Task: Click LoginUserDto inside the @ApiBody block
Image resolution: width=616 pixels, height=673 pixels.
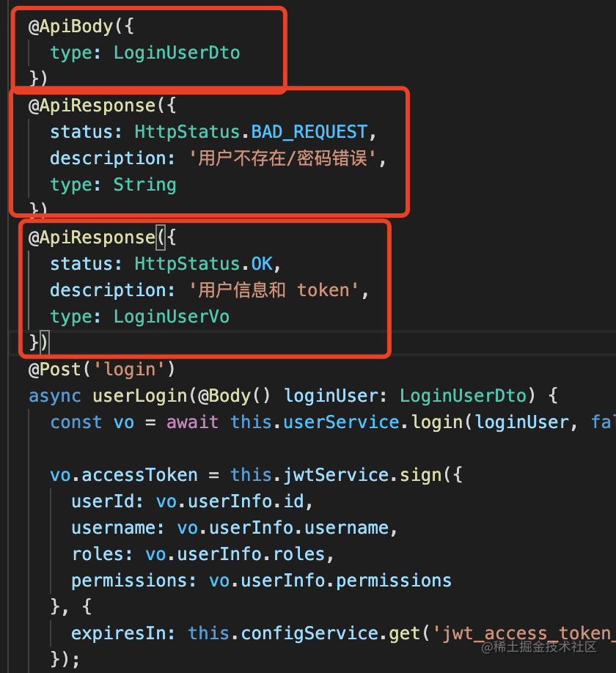Action: (x=177, y=53)
